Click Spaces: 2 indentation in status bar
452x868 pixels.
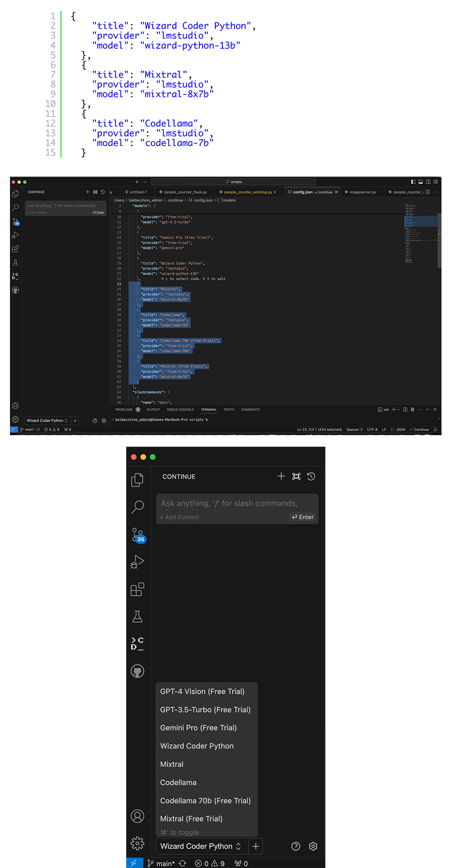click(x=354, y=429)
